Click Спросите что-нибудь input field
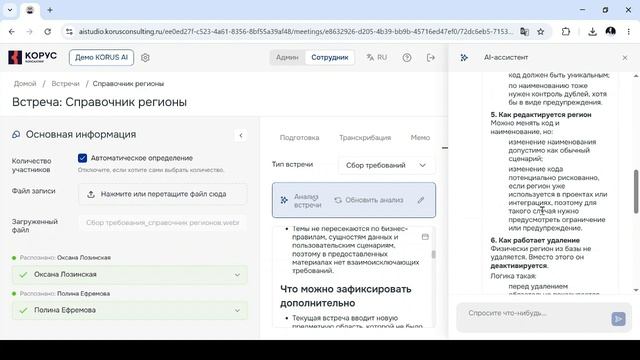The image size is (640, 360). coord(535,313)
